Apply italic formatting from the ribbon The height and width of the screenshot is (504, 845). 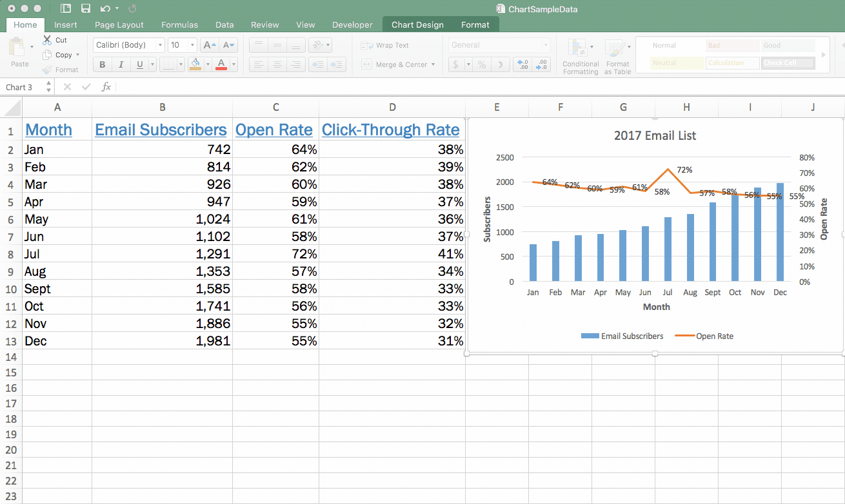(121, 64)
